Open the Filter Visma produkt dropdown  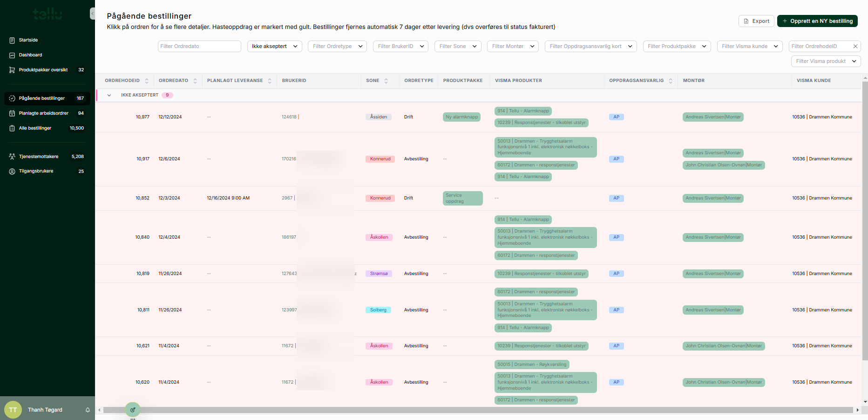(826, 61)
